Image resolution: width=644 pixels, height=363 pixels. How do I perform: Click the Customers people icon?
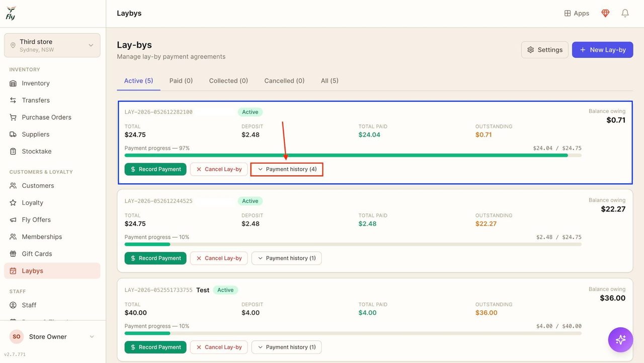pyautogui.click(x=13, y=186)
